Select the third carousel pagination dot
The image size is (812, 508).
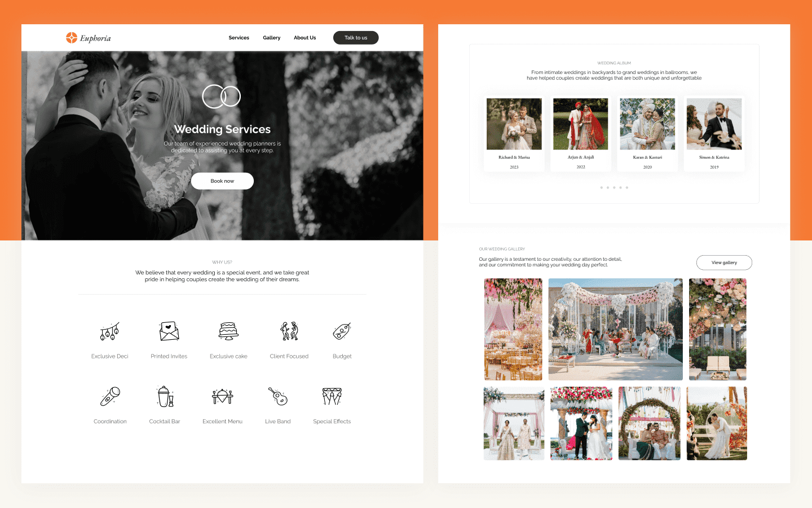click(614, 187)
